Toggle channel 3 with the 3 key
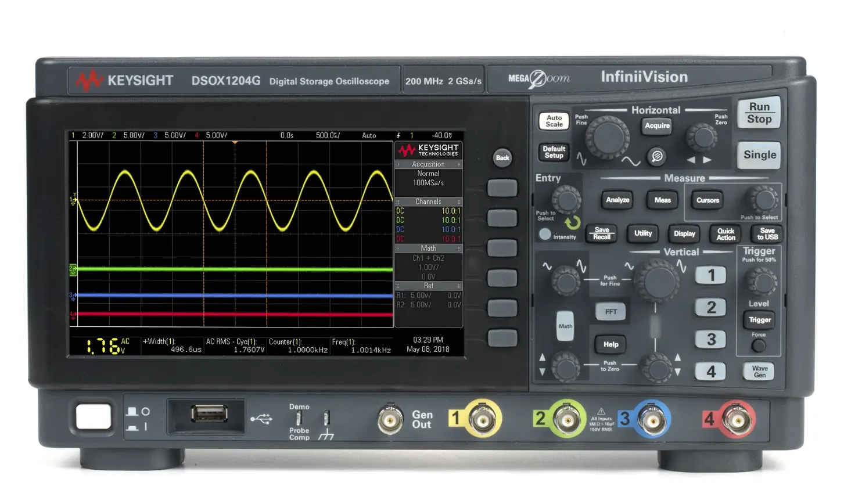 (x=711, y=339)
